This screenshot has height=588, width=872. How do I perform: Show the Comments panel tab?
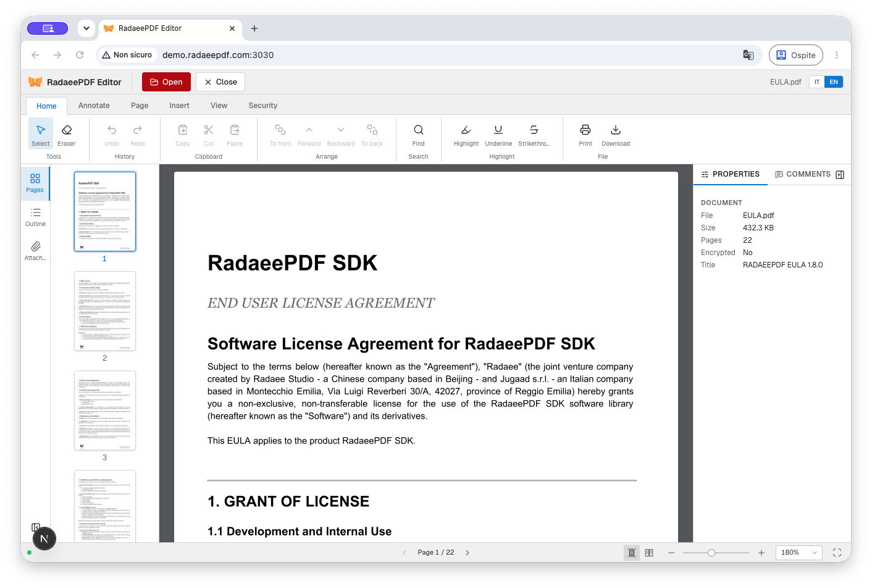point(803,175)
